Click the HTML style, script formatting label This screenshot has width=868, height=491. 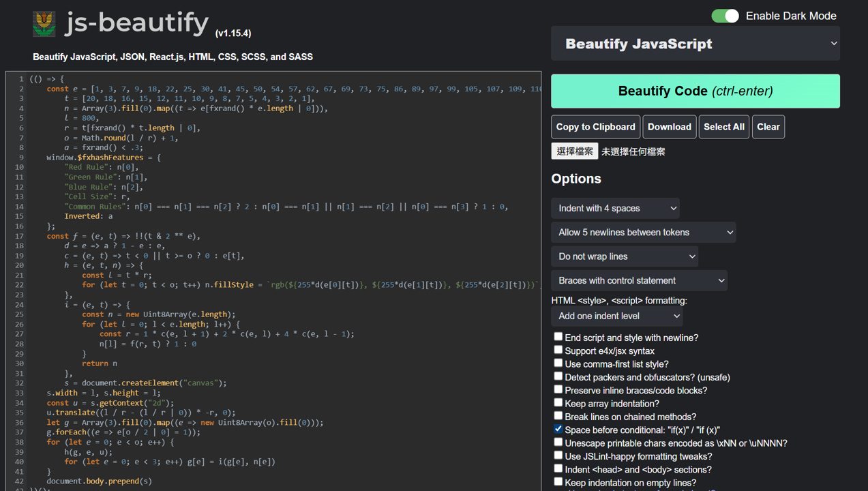coord(619,301)
